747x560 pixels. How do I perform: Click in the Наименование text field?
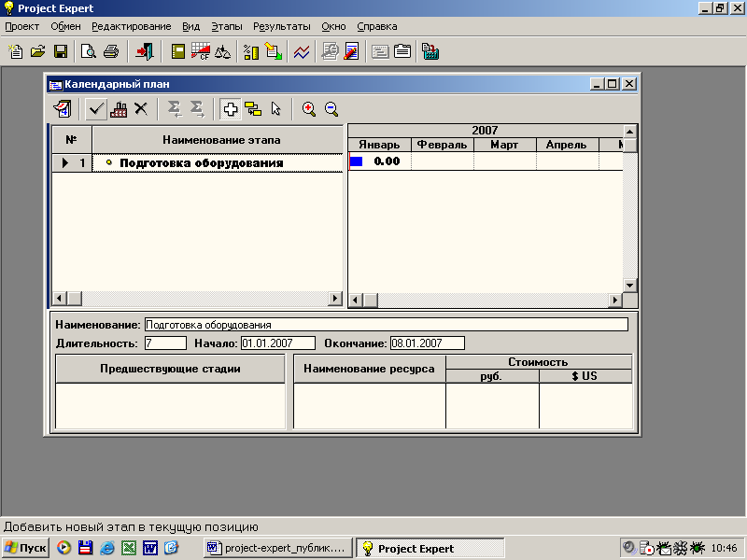pos(387,325)
